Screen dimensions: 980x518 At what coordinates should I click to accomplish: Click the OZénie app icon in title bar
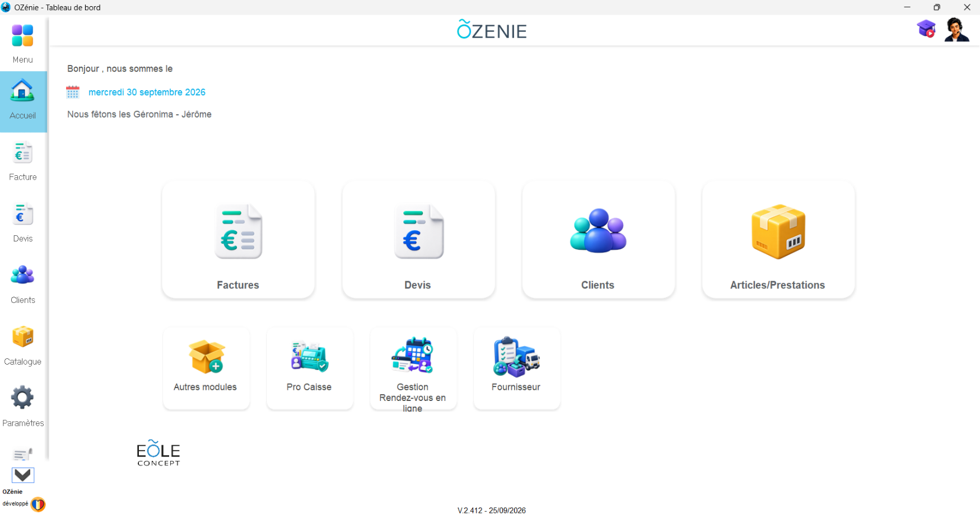click(x=6, y=7)
